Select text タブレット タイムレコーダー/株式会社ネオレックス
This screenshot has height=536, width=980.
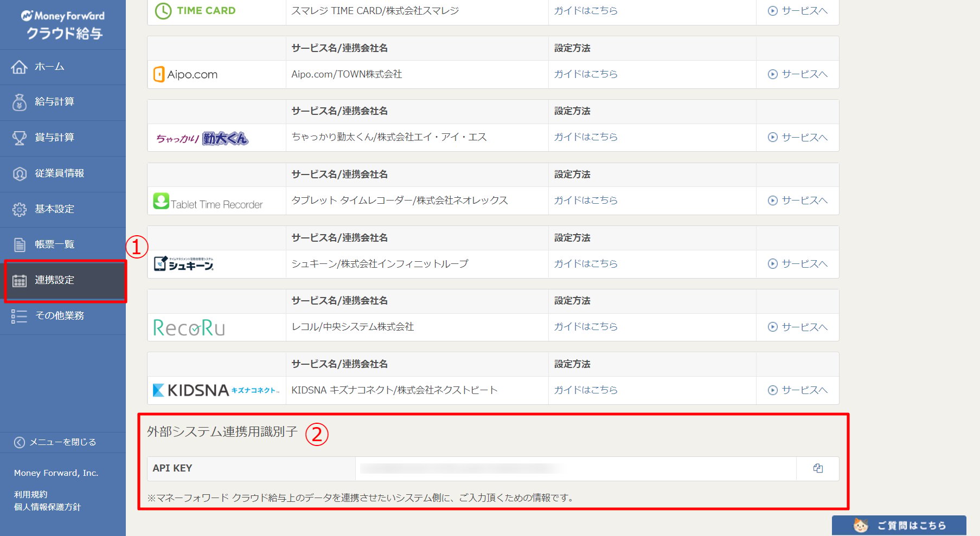coord(400,200)
